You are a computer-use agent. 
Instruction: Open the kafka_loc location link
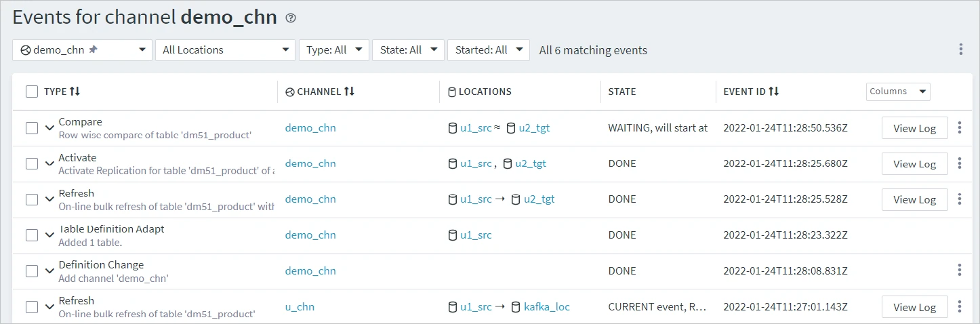546,307
